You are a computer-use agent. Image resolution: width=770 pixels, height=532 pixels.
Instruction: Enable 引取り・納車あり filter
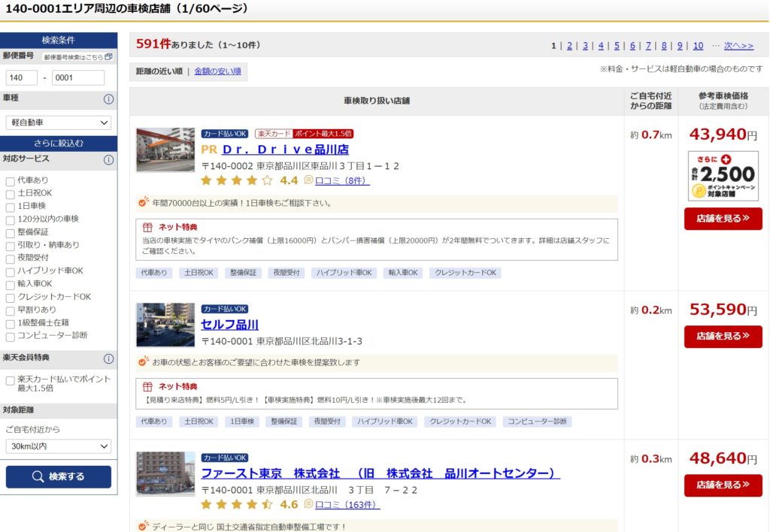[x=10, y=246]
